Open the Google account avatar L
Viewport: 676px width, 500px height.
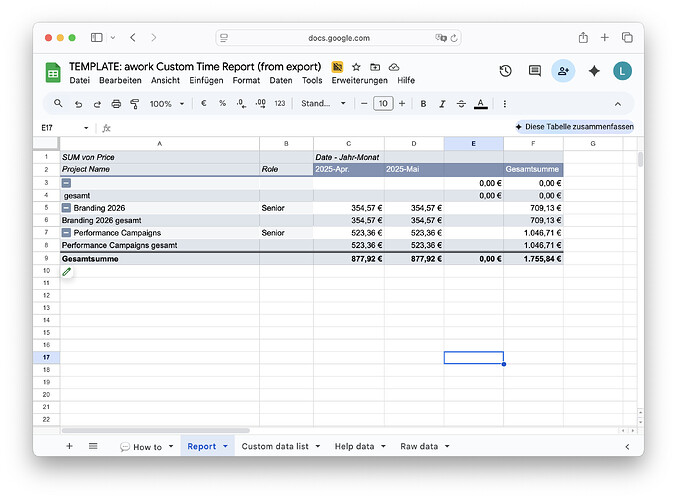pos(622,71)
